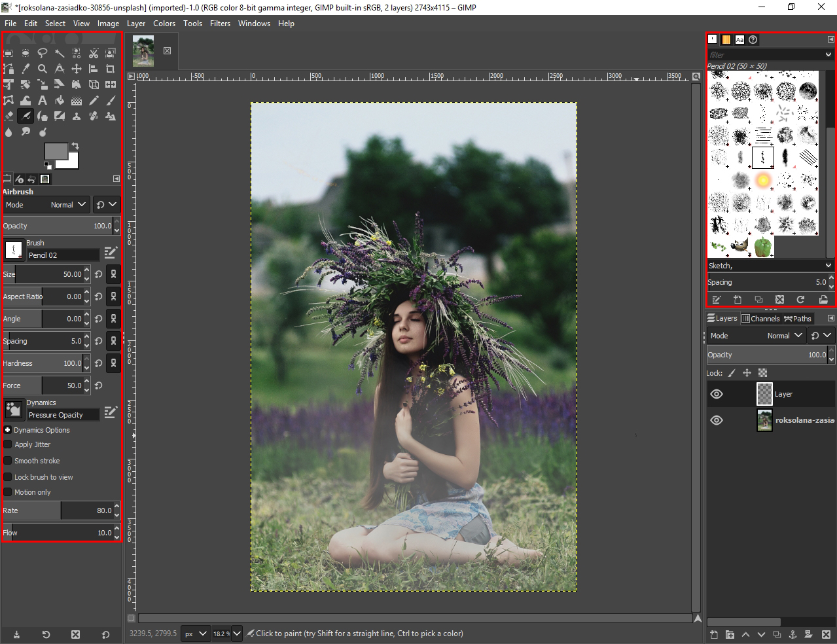Add a layer mask with the mask icon
Screen dimensions: 837x644
[808, 634]
